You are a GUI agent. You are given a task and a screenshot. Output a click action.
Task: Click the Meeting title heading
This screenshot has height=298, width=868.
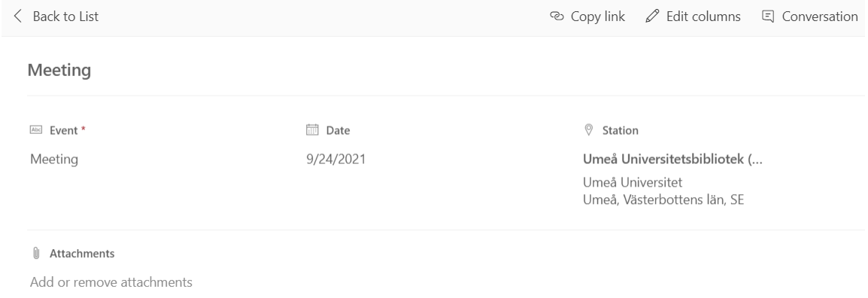(59, 70)
